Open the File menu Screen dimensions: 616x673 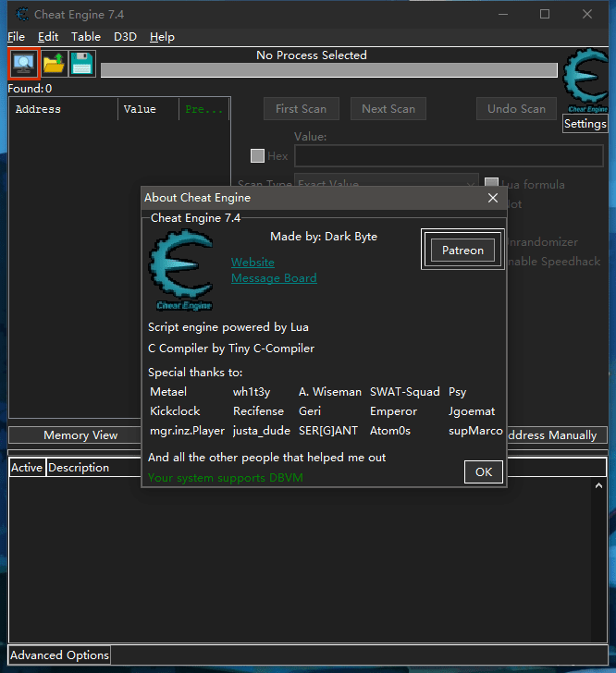(x=17, y=37)
